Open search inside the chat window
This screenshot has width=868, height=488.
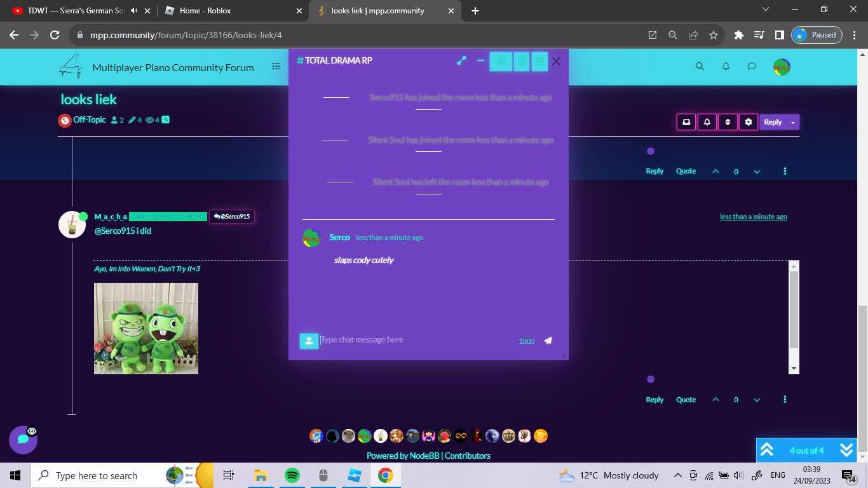pyautogui.click(x=501, y=61)
